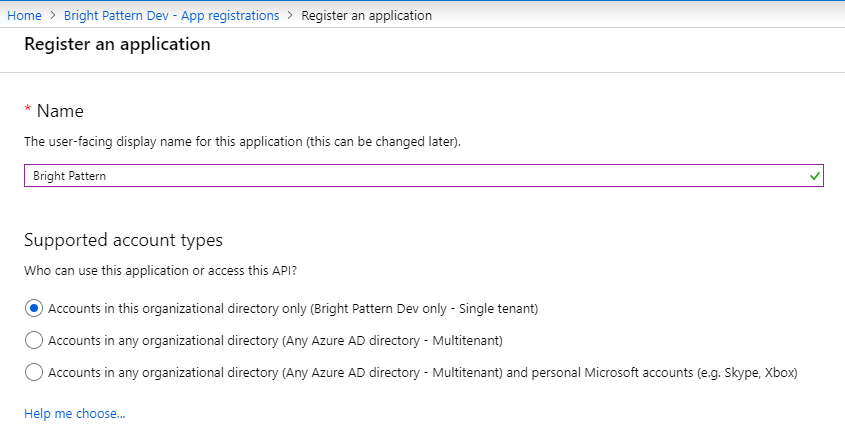Image resolution: width=845 pixels, height=429 pixels.
Task: Click the Register an application breadcrumb text
Action: tap(366, 16)
